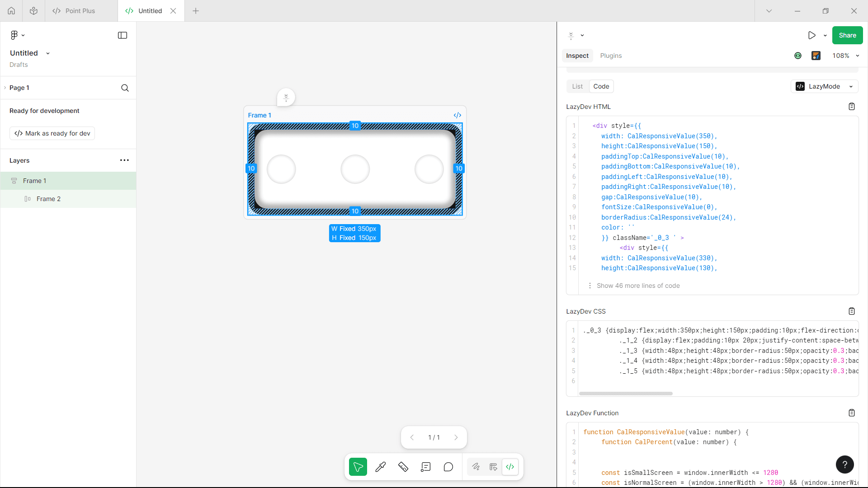Copy the LazyDev CSS code
868x488 pixels.
(x=852, y=311)
